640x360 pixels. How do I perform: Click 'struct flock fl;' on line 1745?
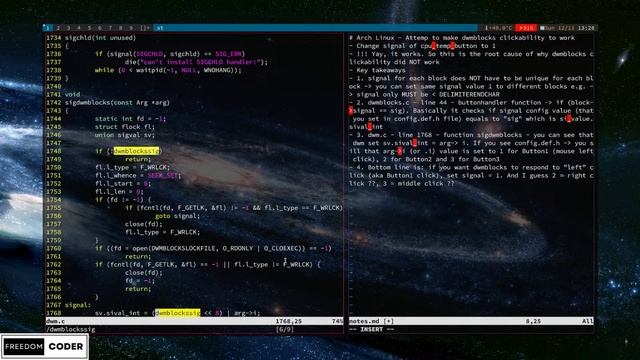[125, 127]
